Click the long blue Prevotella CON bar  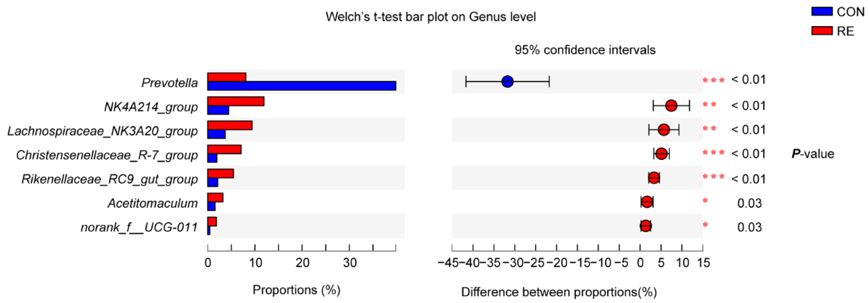[x=302, y=86]
